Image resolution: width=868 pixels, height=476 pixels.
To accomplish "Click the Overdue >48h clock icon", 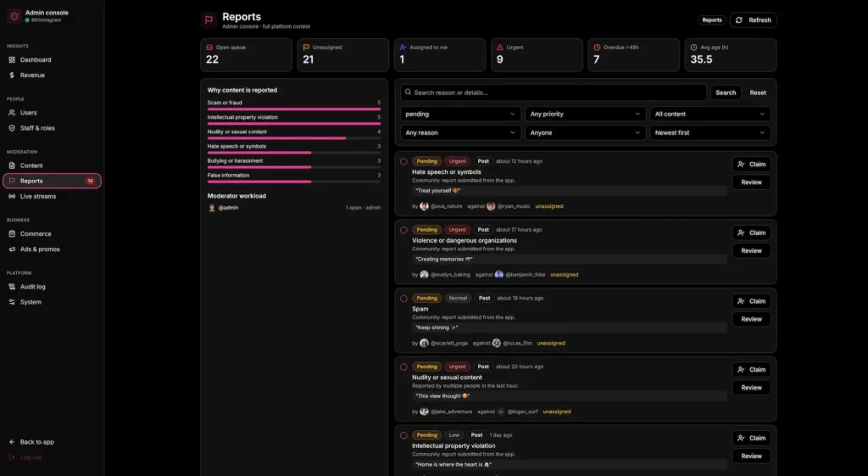I will (597, 48).
